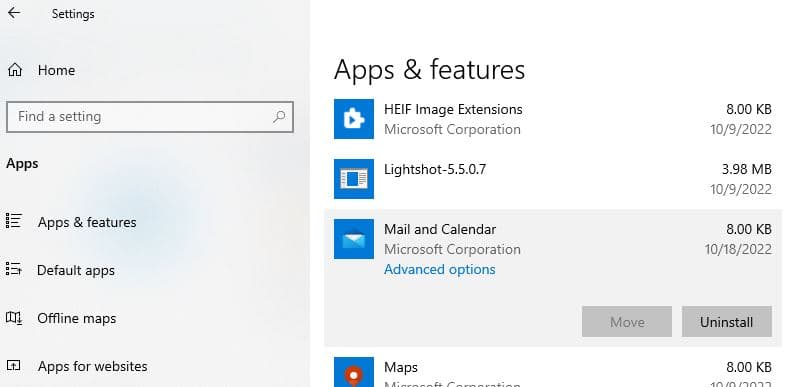789x387 pixels.
Task: Select the Apps & features sidebar list icon
Action: point(14,221)
